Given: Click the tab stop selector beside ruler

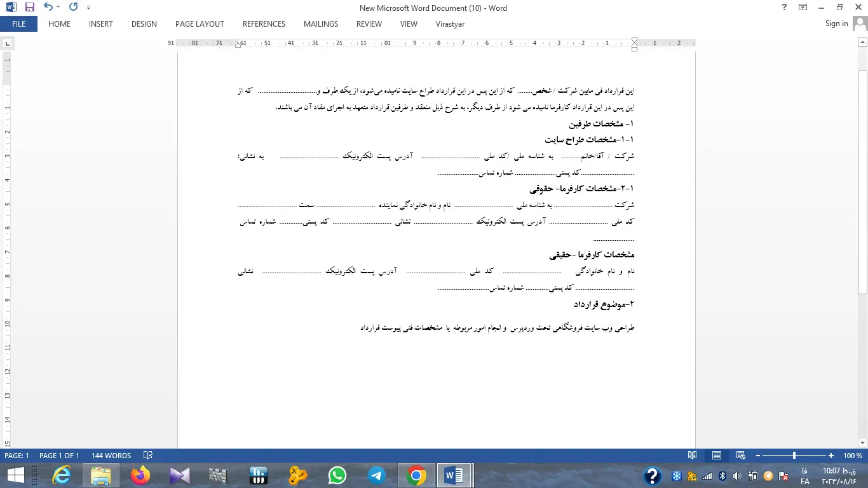Looking at the screenshot, I should [8, 44].
